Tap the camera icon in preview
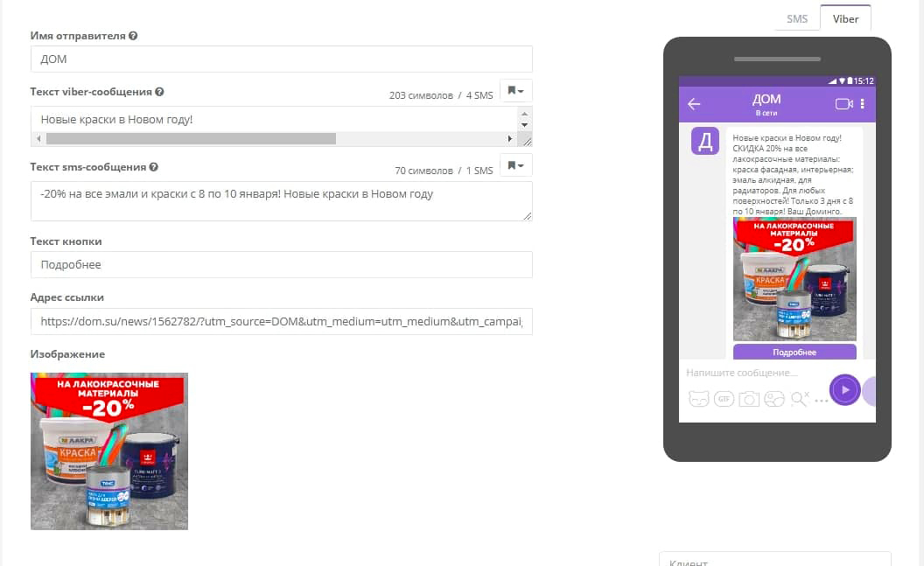The image size is (924, 566). [x=749, y=399]
